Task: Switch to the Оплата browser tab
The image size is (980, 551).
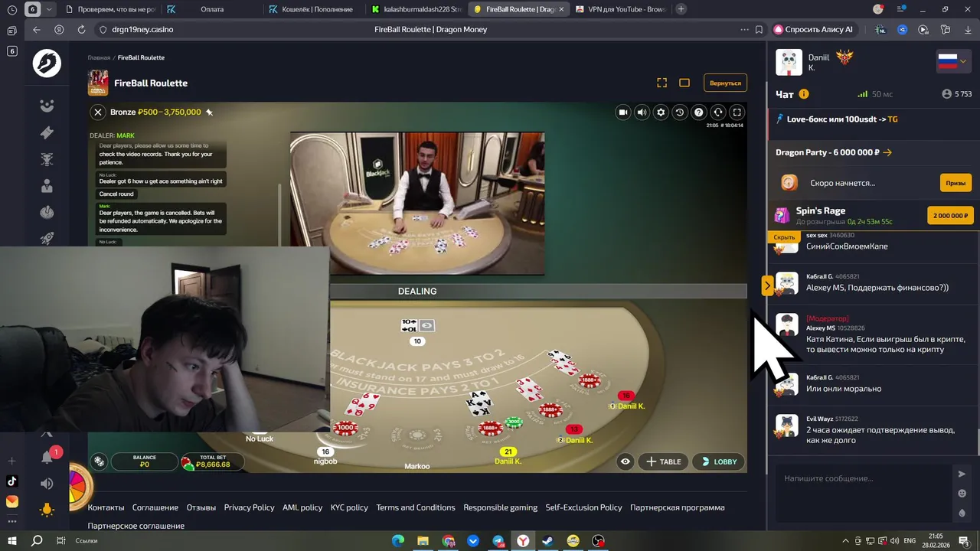Action: 212,9
